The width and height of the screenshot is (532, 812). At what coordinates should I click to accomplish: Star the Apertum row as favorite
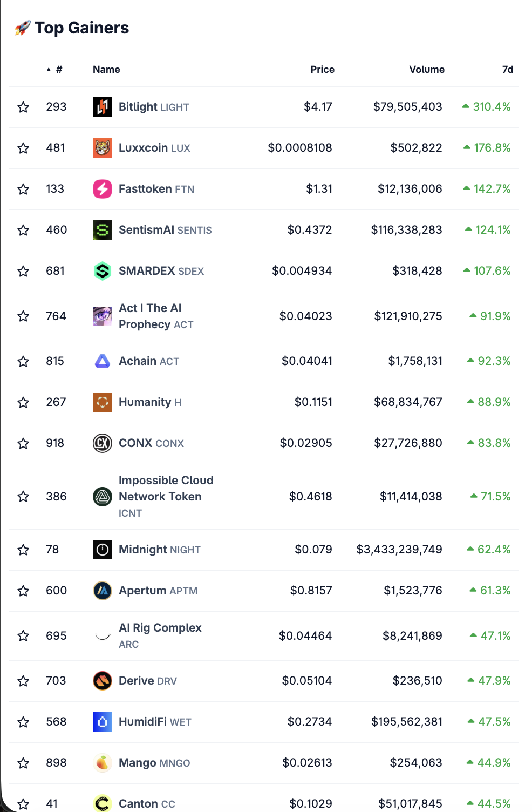point(23,591)
